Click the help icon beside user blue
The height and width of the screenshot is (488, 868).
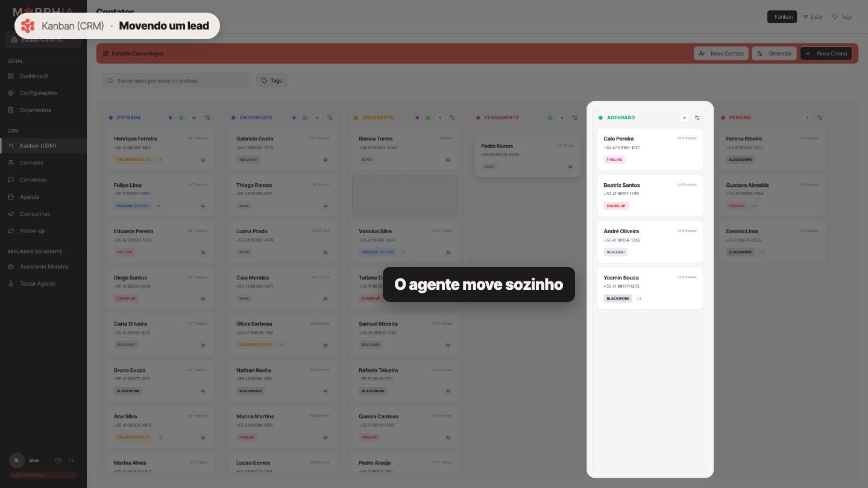(58, 460)
